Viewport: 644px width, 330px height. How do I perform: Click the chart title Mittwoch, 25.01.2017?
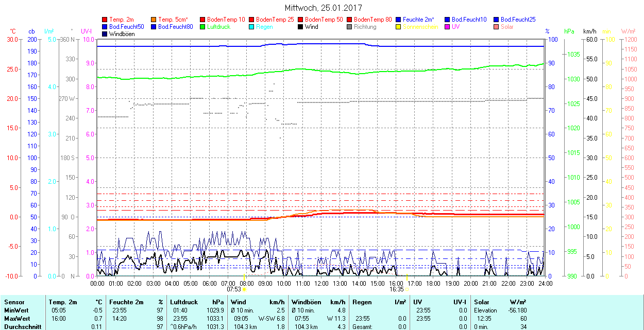[323, 8]
